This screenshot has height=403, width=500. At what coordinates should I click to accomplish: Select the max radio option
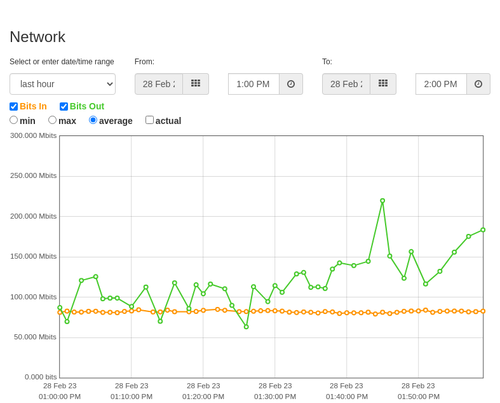(x=52, y=120)
